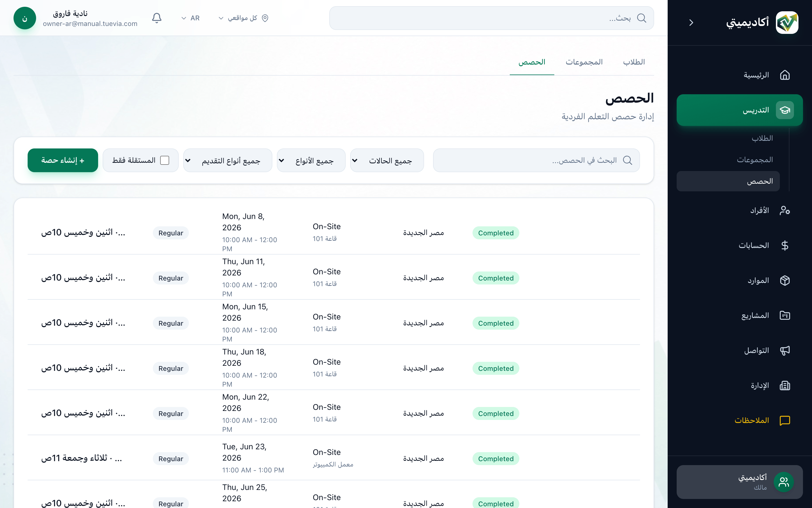The height and width of the screenshot is (508, 812).
Task: Click Regular tag on Jun 22 row
Action: point(171,413)
